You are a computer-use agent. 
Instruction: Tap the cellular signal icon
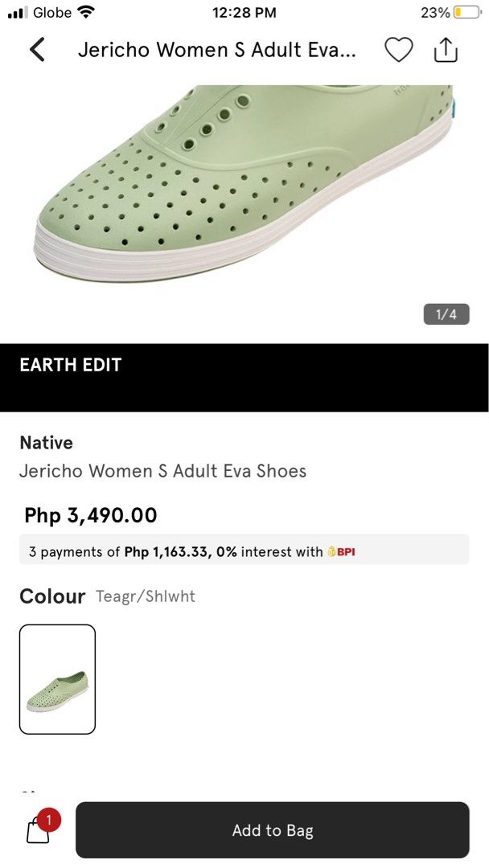(18, 12)
